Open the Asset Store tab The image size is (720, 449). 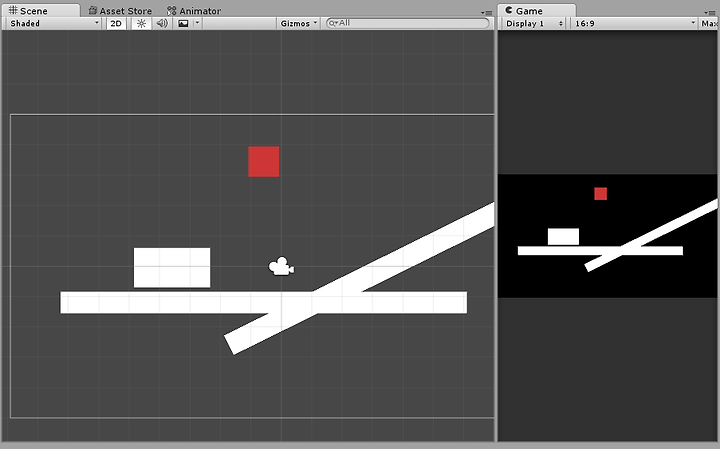(x=120, y=11)
